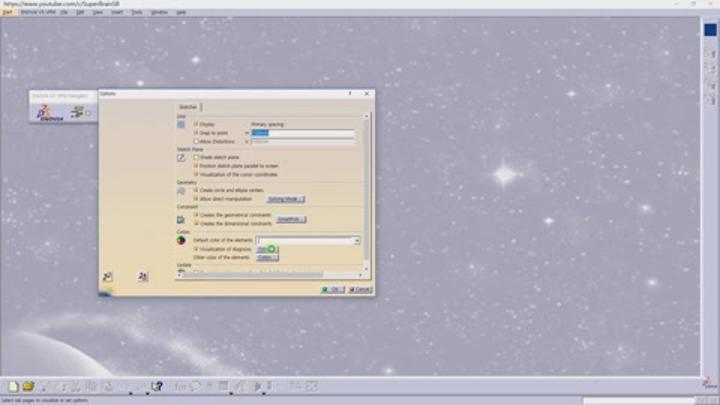
Task: Toggle Visualization of the cursor coordinates checkbox
Action: coord(196,174)
